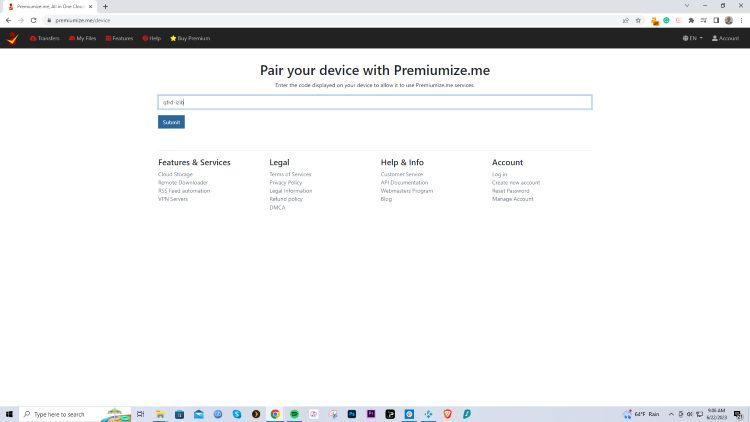Image resolution: width=750 pixels, height=422 pixels.
Task: Bookmark this page with star icon
Action: point(638,20)
